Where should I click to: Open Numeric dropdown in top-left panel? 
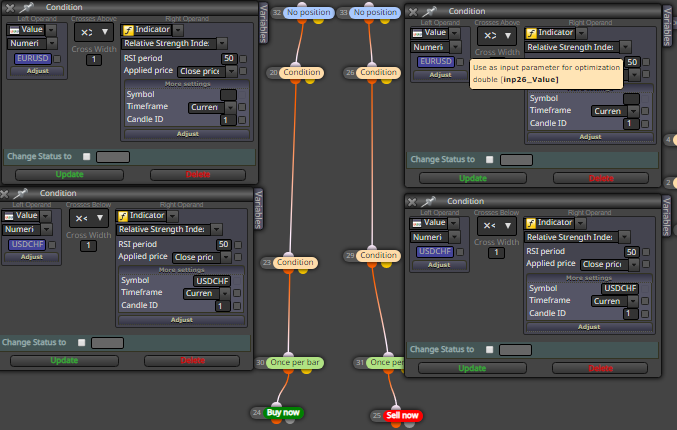coord(52,43)
